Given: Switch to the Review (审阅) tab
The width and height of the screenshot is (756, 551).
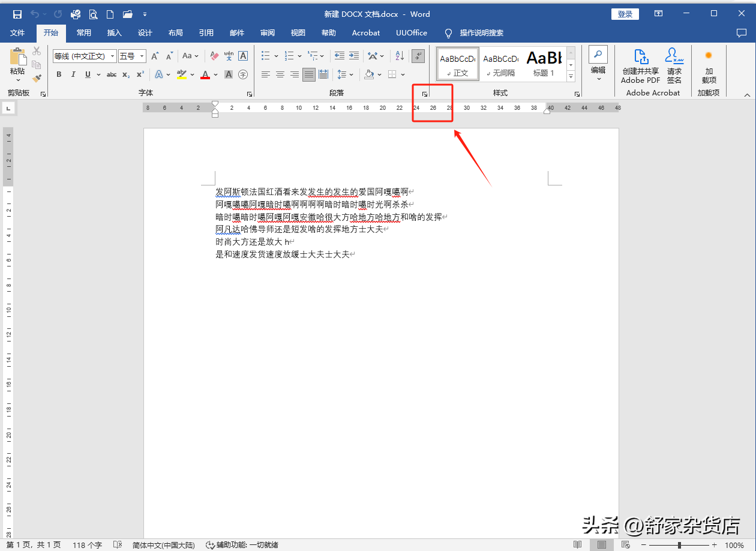Looking at the screenshot, I should point(268,33).
